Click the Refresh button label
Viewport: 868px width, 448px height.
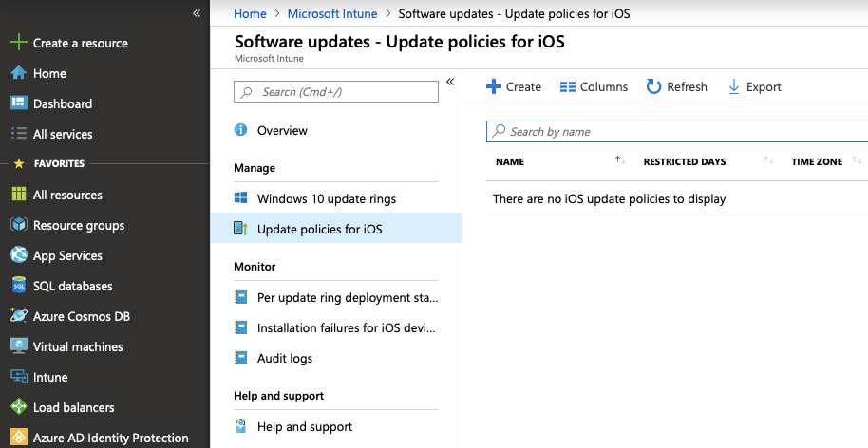[x=687, y=86]
